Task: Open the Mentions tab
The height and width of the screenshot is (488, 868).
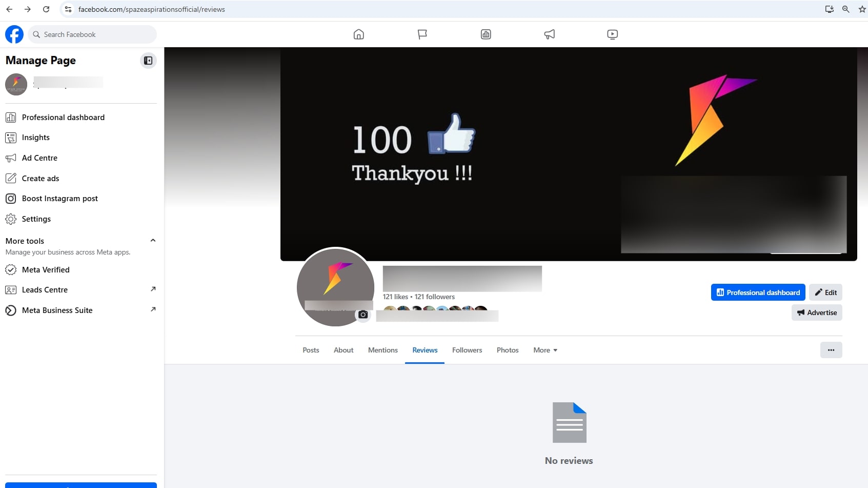Action: coord(382,350)
